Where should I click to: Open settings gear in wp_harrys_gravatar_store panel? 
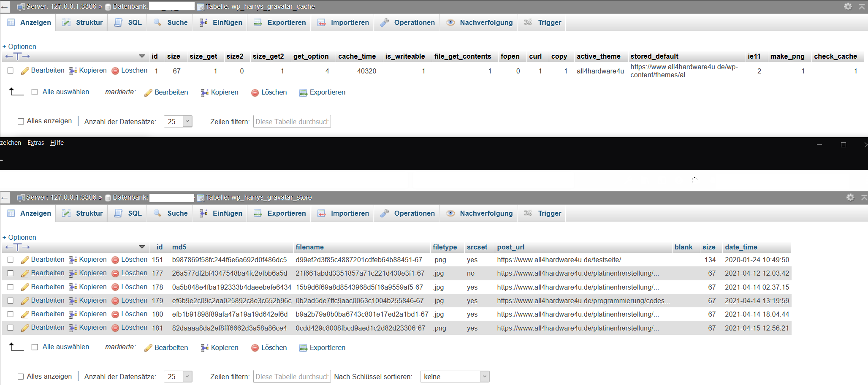[x=850, y=197]
